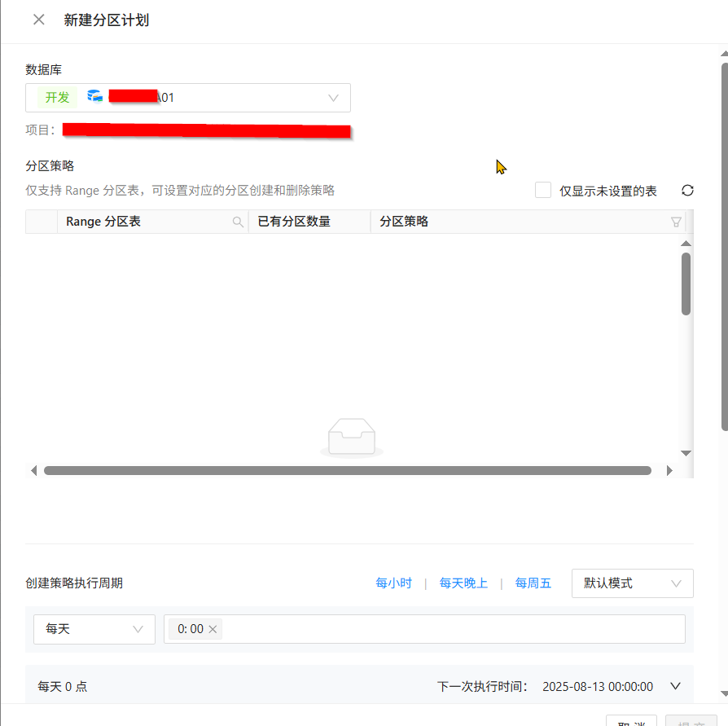Click the outer panel scrollbar thumb
Image resolution: width=728 pixels, height=726 pixels.
(724, 247)
